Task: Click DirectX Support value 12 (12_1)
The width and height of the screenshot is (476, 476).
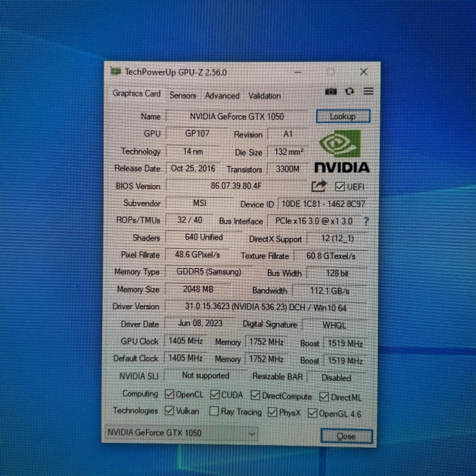Action: pyautogui.click(x=338, y=238)
